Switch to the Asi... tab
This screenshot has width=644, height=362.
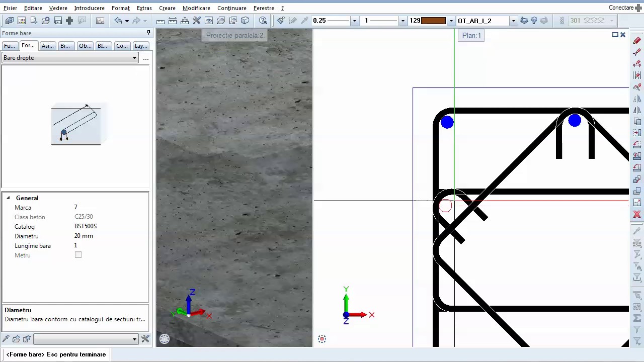click(x=48, y=46)
